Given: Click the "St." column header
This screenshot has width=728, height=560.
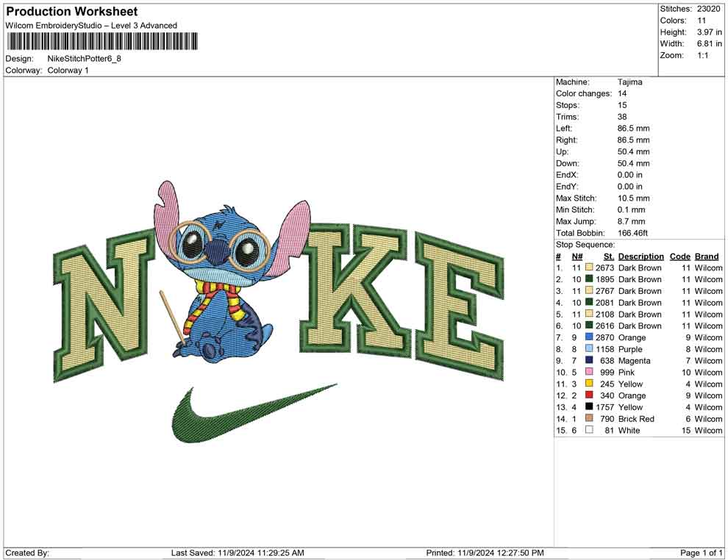Looking at the screenshot, I should [609, 256].
